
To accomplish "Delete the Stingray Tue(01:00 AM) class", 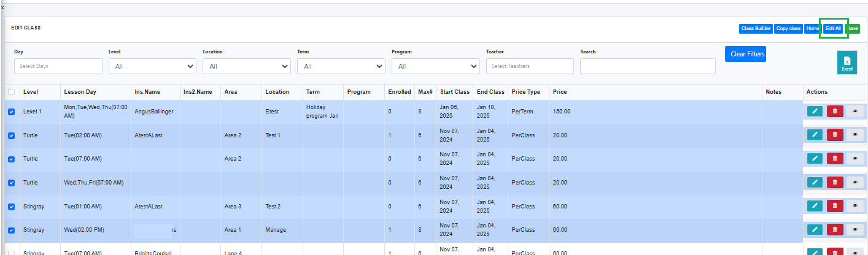I will 835,206.
